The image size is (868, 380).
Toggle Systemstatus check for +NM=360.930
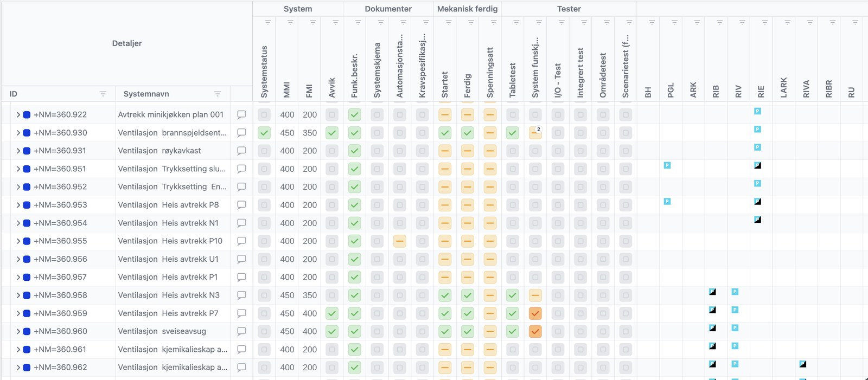(264, 132)
